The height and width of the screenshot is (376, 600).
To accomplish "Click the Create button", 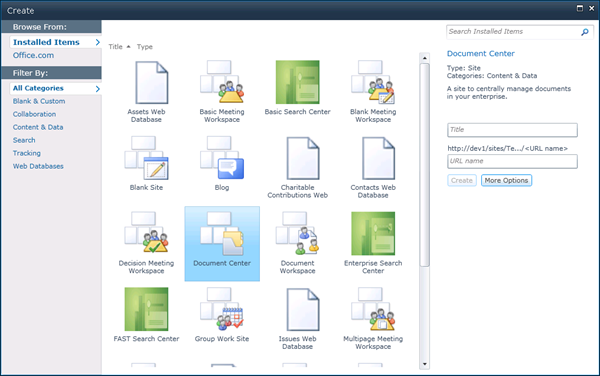I will point(462,180).
